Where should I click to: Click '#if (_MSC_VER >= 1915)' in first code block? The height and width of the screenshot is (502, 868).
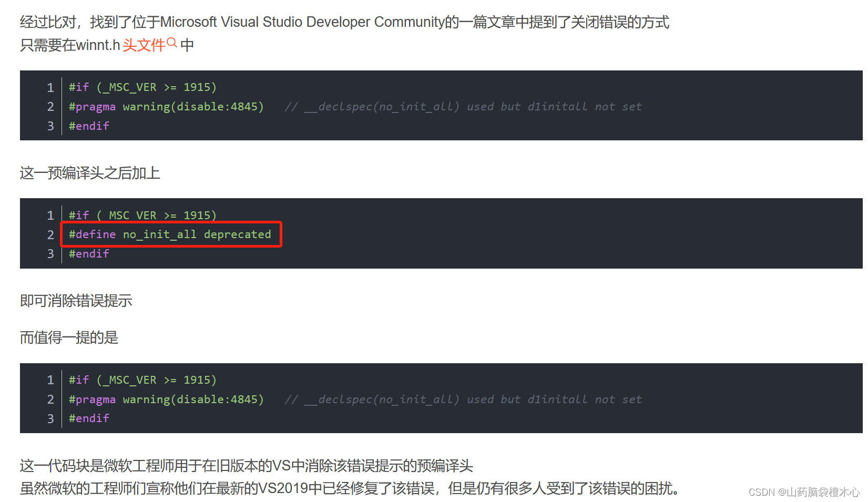click(142, 87)
